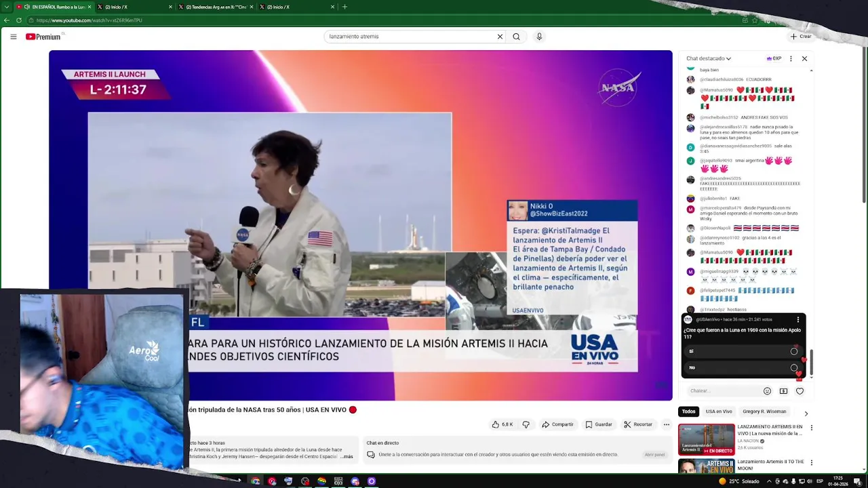
Task: Open a new browser tab
Action: pos(344,7)
